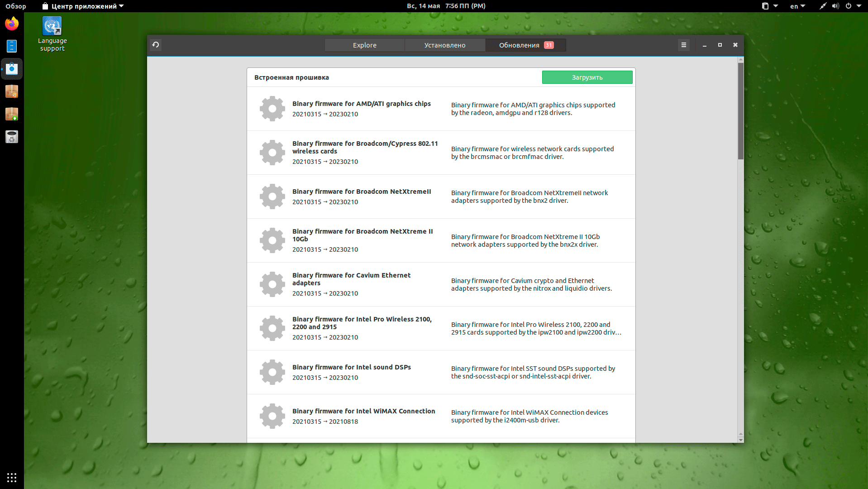This screenshot has height=489, width=868.
Task: Switch to the Установлено tab
Action: coord(445,45)
